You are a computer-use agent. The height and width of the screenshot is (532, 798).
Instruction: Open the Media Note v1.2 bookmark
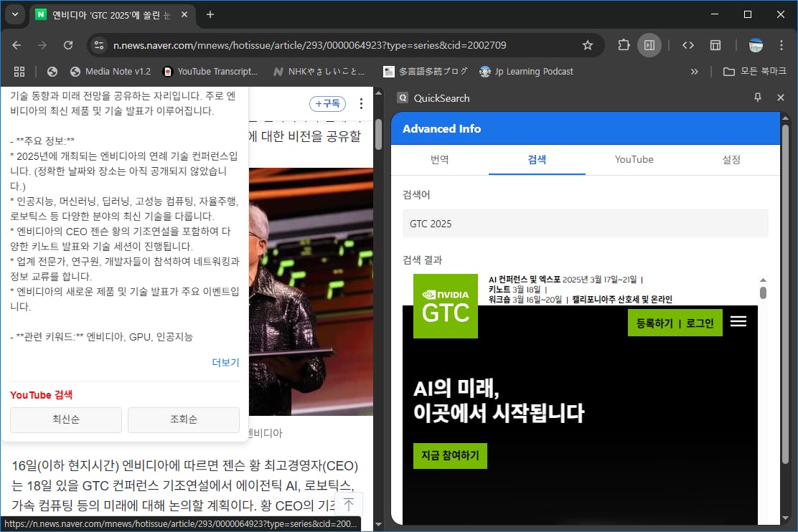111,72
